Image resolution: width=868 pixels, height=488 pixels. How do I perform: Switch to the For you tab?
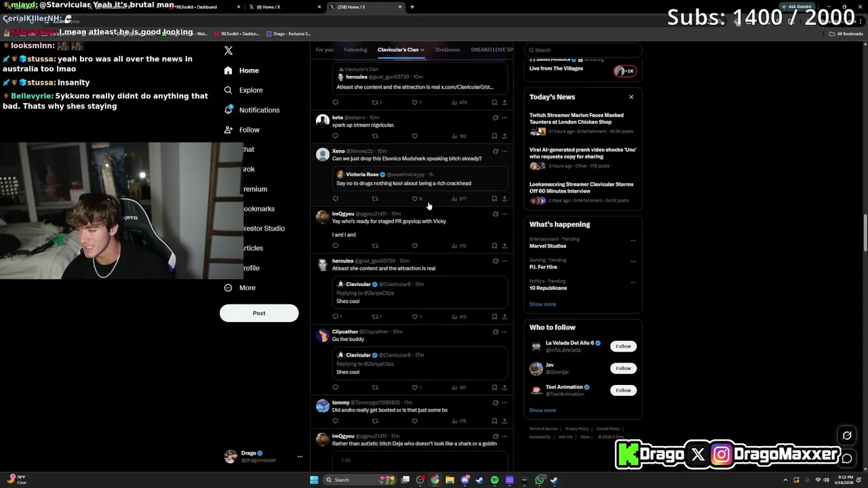324,49
